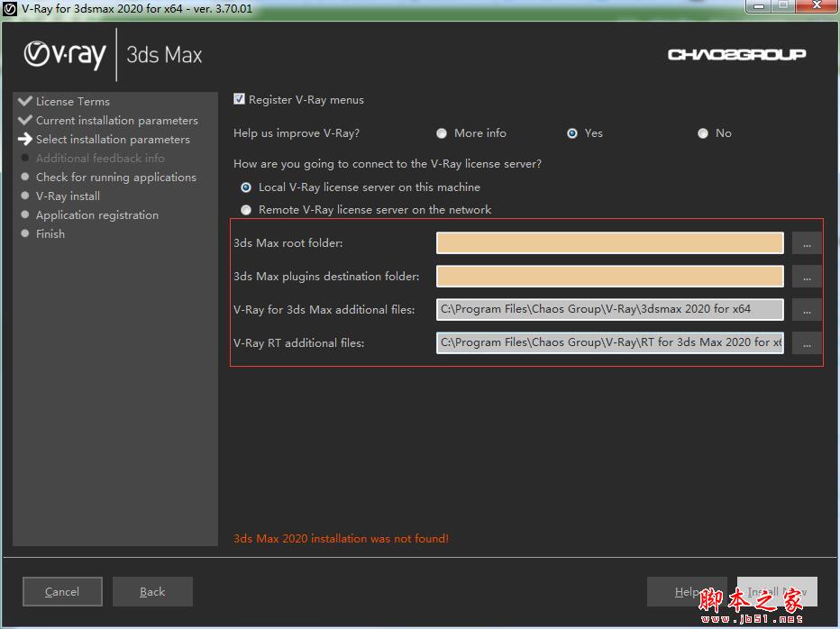The height and width of the screenshot is (629, 840).
Task: Click the Cancel button
Action: pos(62,591)
